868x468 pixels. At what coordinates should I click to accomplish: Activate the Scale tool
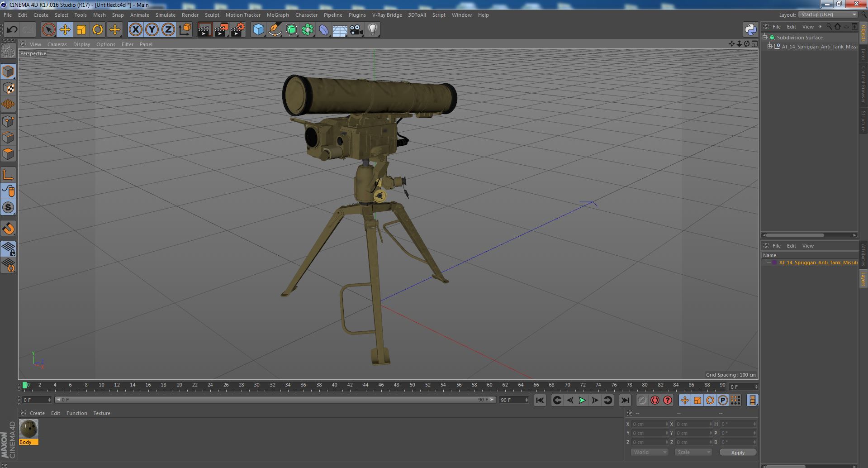(x=81, y=30)
